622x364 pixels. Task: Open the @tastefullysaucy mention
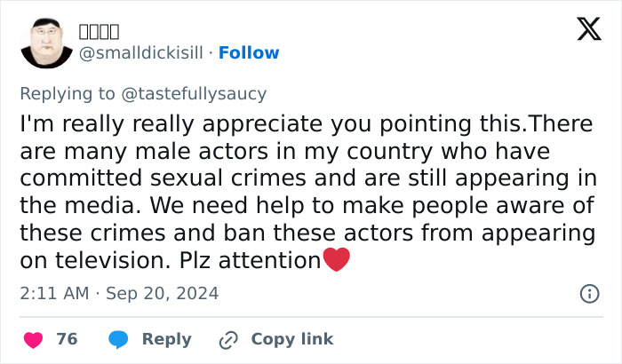click(x=194, y=93)
